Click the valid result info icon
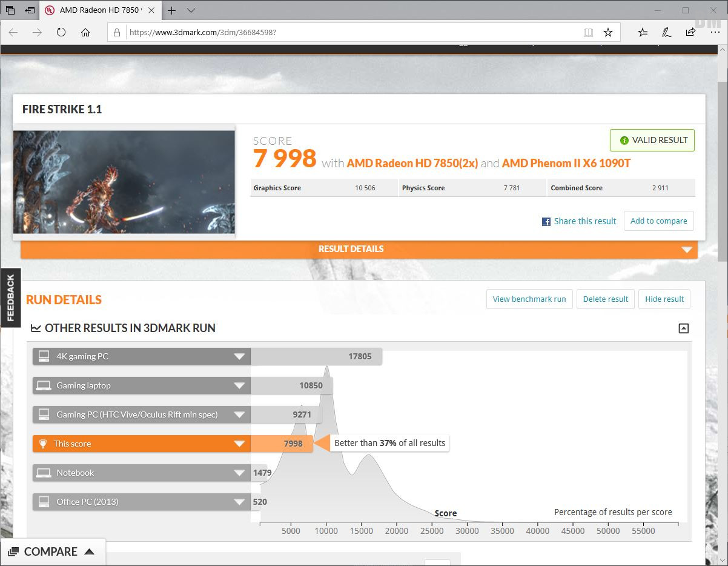The image size is (728, 566). (x=624, y=141)
